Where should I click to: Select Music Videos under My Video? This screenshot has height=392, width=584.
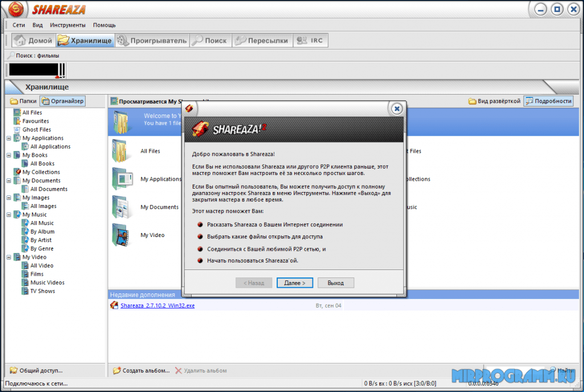pyautogui.click(x=43, y=283)
